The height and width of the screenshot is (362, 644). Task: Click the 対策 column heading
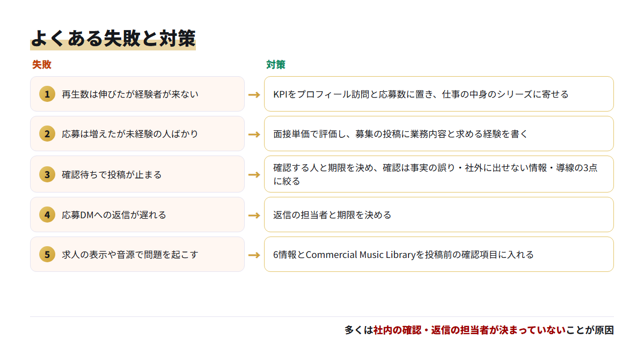(x=276, y=64)
